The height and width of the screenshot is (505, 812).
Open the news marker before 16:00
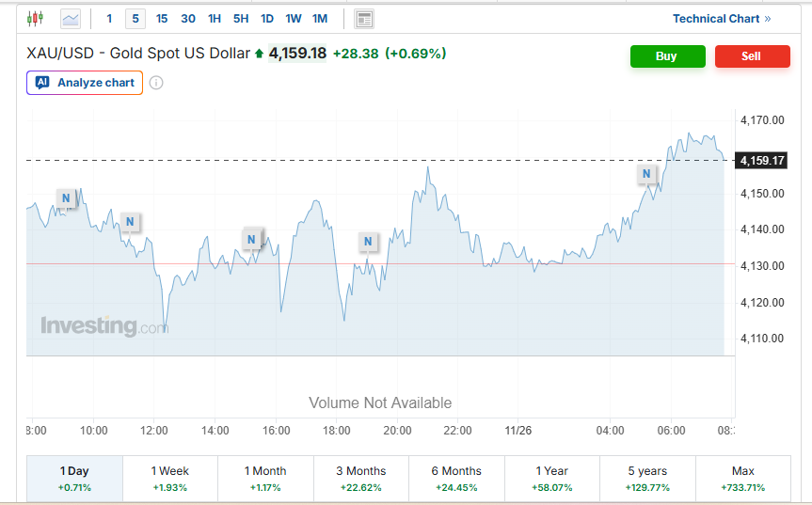point(251,240)
